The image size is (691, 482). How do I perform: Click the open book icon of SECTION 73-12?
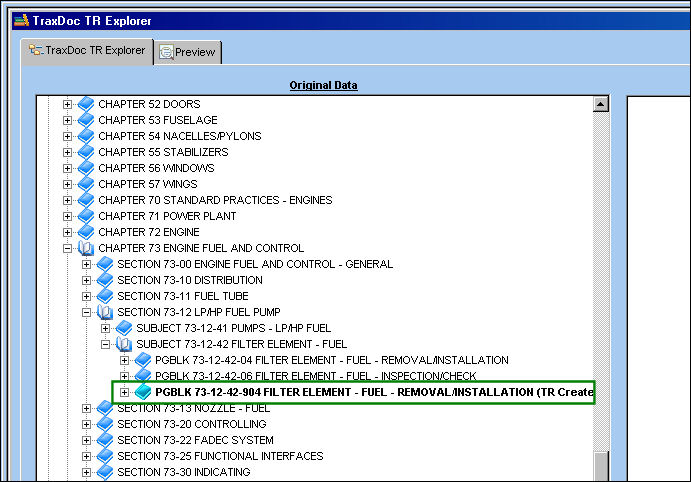[105, 312]
